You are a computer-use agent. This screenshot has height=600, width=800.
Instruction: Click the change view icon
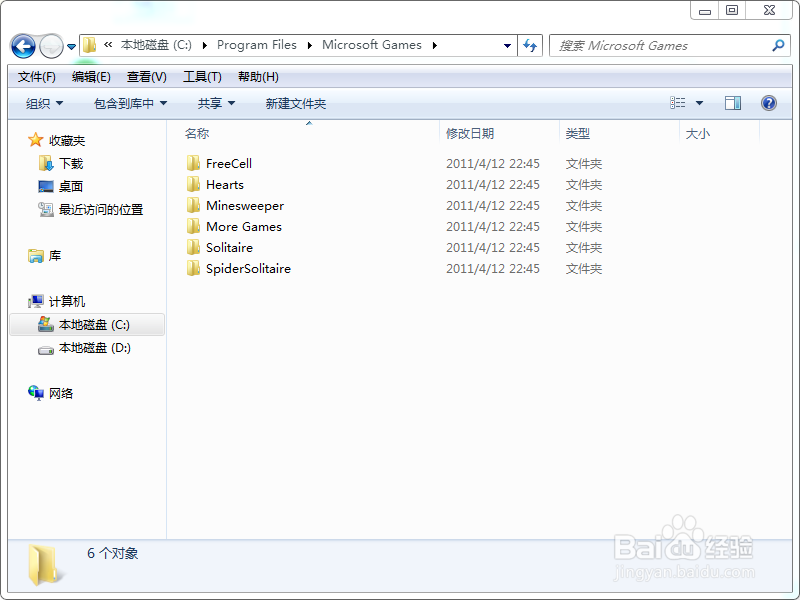[x=678, y=103]
